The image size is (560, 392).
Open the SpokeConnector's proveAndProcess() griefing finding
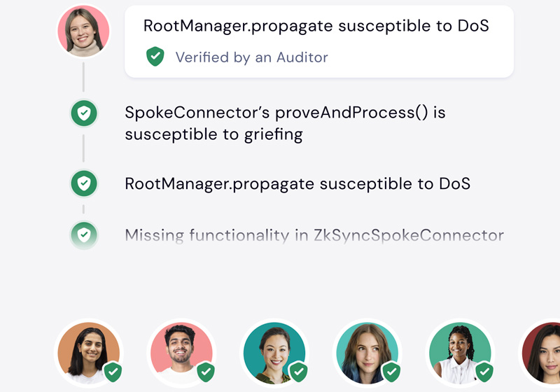[x=285, y=123]
